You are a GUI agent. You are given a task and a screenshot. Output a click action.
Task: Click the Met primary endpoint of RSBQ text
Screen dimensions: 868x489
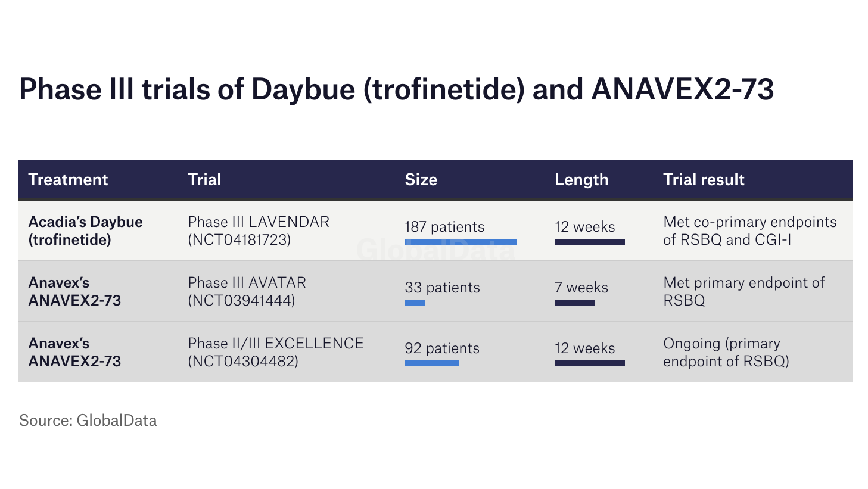click(x=743, y=291)
